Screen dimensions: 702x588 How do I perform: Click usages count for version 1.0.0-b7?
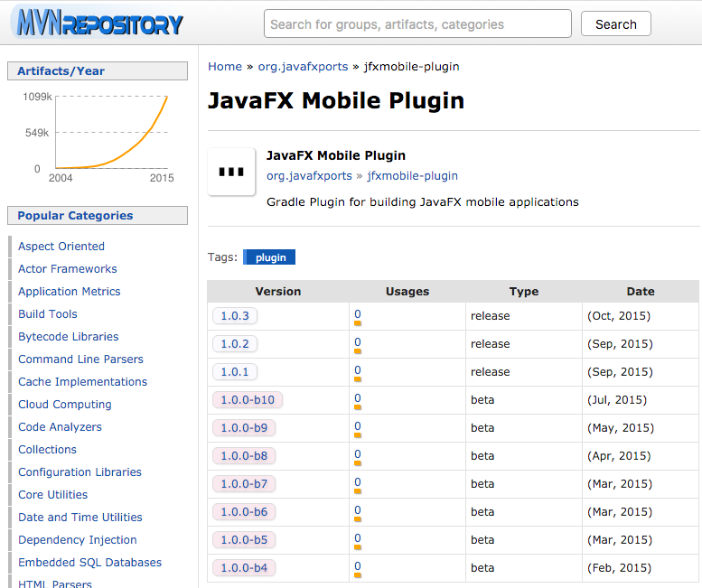click(358, 482)
